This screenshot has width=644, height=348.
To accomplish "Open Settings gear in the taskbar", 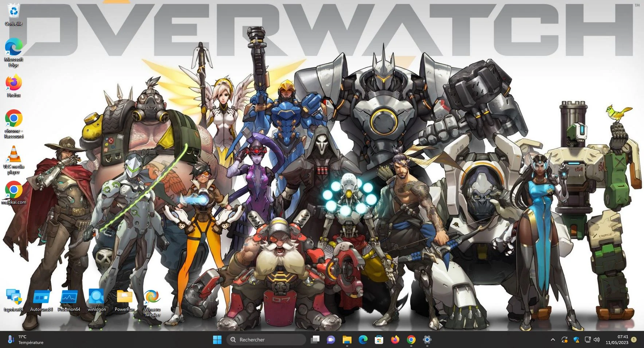I will click(427, 340).
